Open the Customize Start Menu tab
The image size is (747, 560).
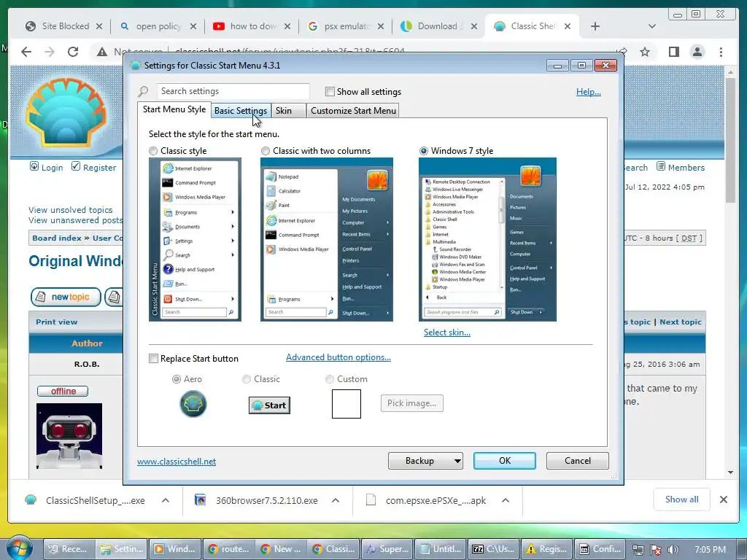click(353, 111)
